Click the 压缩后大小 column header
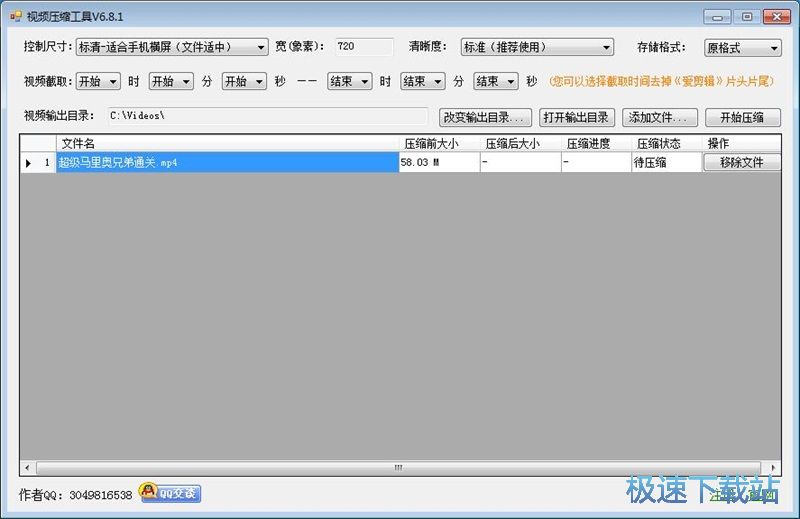This screenshot has width=800, height=519. [520, 143]
